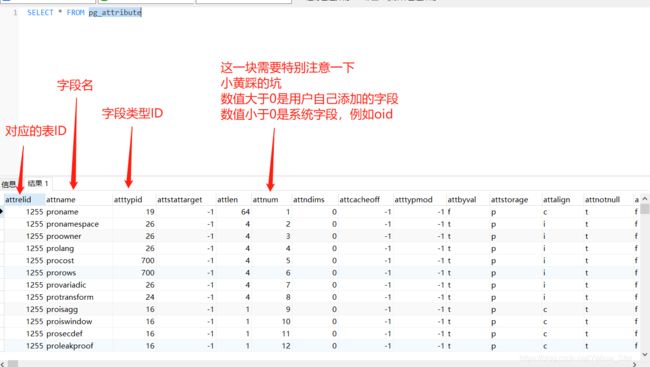Viewport: 650px width, 367px height.
Task: Switch to the 结果 1 tab
Action: pyautogui.click(x=38, y=183)
